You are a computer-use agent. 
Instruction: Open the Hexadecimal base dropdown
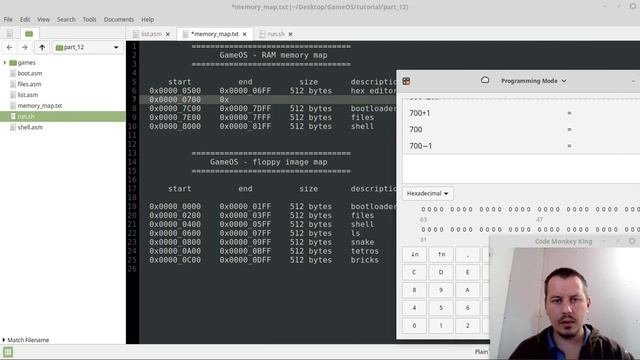click(x=427, y=193)
